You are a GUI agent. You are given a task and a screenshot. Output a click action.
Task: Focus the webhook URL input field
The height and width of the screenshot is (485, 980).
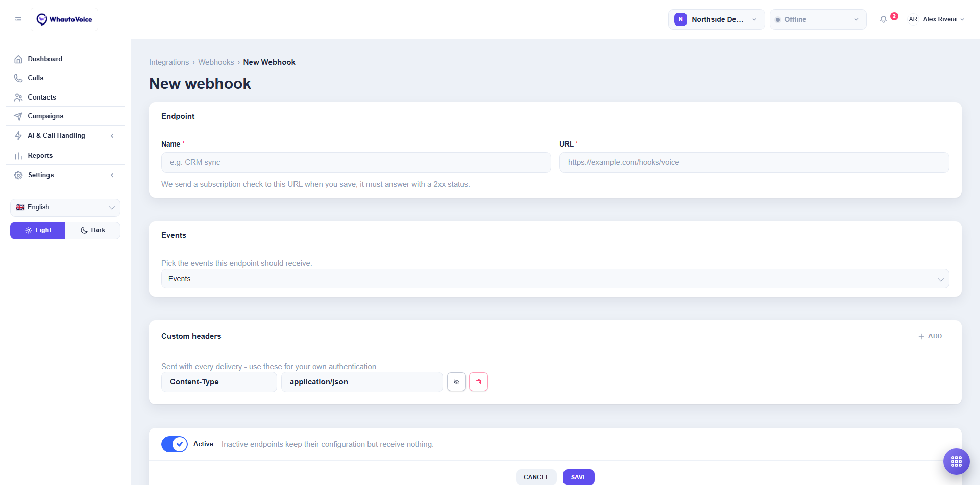coord(754,162)
